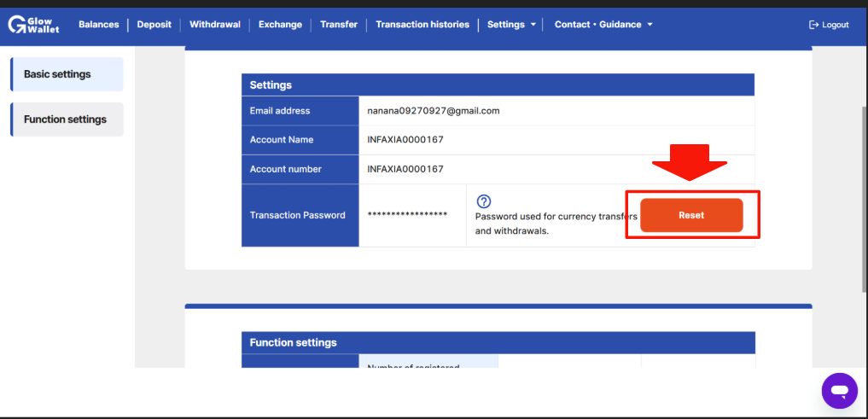Viewport: 868px width, 419px height.
Task: Click the password usage description text
Action: pos(556,224)
